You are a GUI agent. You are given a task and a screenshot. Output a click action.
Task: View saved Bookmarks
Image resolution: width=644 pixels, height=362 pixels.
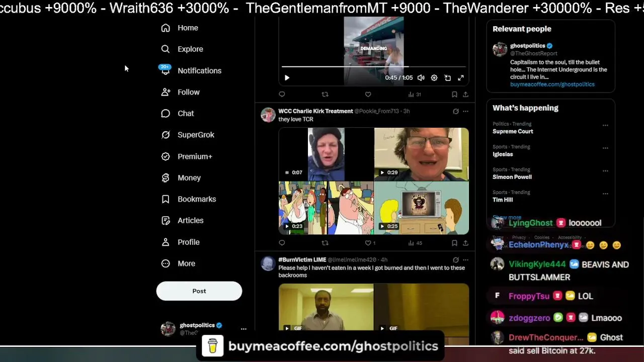(188, 199)
